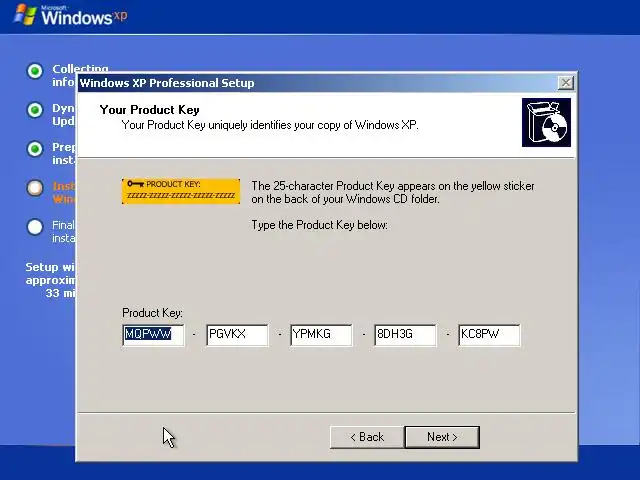This screenshot has height=480, width=640.
Task: Focus the product key field containing PGVKX
Action: click(237, 335)
